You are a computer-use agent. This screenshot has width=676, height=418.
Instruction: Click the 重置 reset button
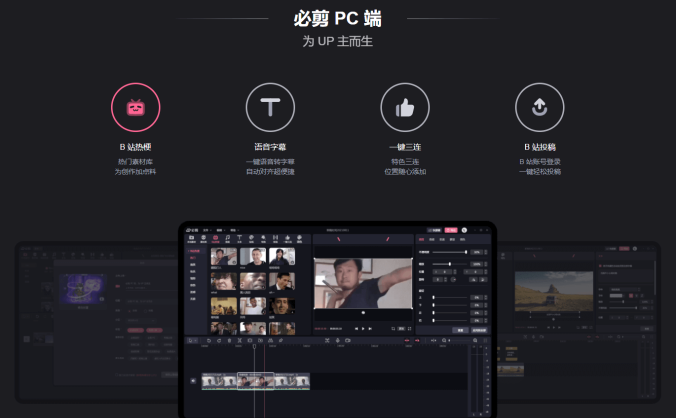pyautogui.click(x=460, y=330)
